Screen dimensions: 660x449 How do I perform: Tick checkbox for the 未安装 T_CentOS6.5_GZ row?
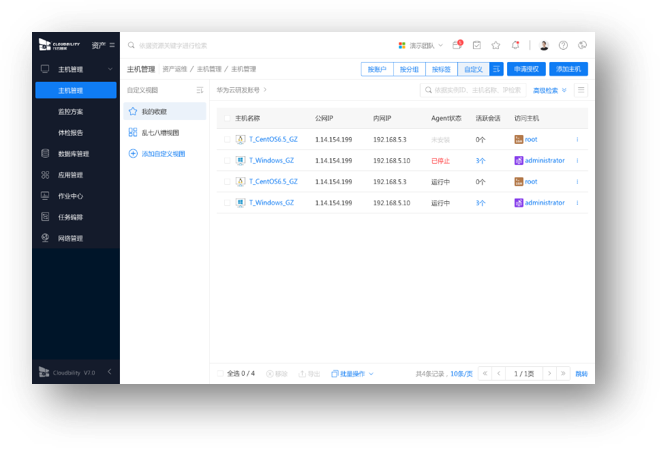point(227,139)
